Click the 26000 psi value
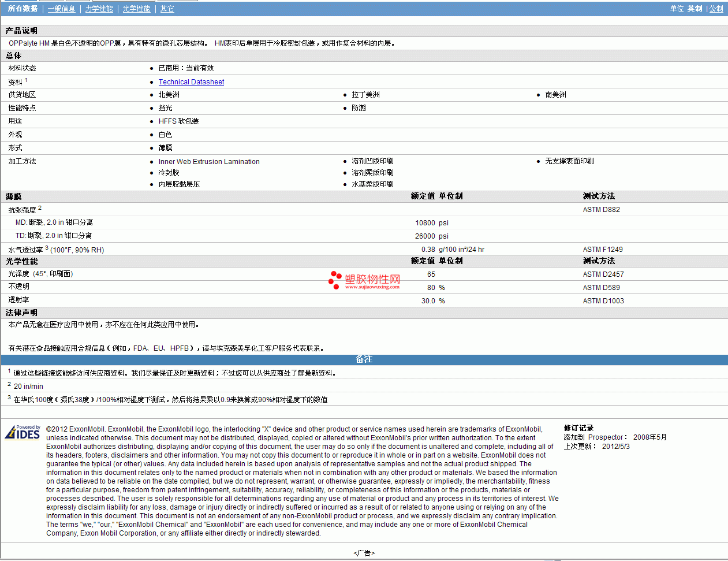728x561 pixels. point(432,236)
